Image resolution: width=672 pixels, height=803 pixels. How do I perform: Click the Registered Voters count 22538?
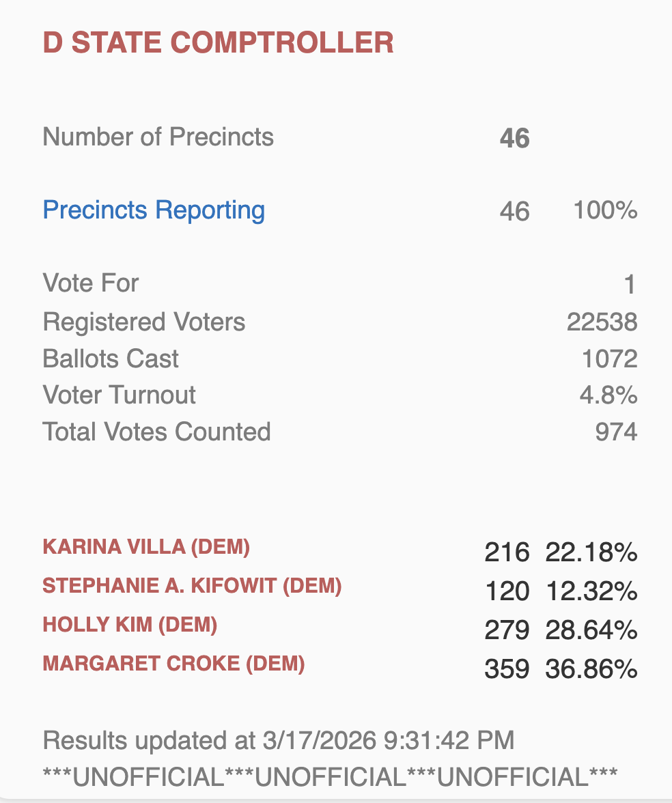coord(602,322)
